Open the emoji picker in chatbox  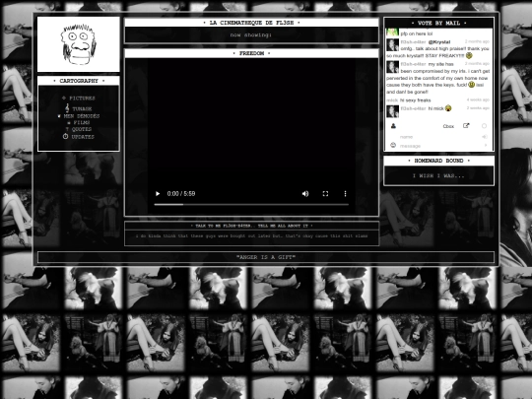(x=393, y=145)
